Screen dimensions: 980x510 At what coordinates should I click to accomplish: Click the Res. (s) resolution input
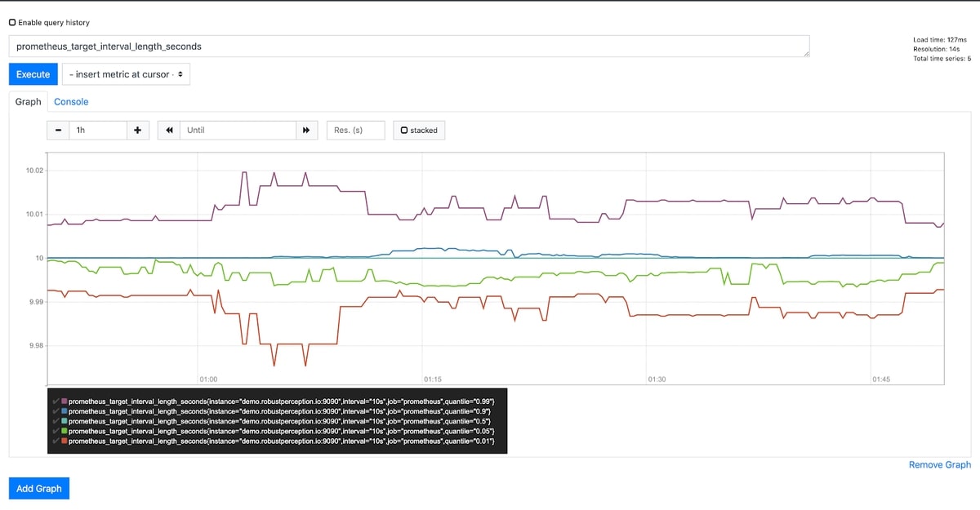coord(355,131)
